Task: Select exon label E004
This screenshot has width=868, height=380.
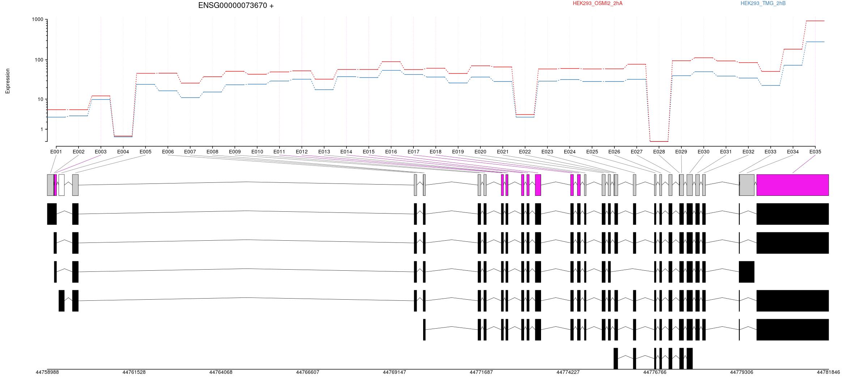Action: (x=123, y=152)
